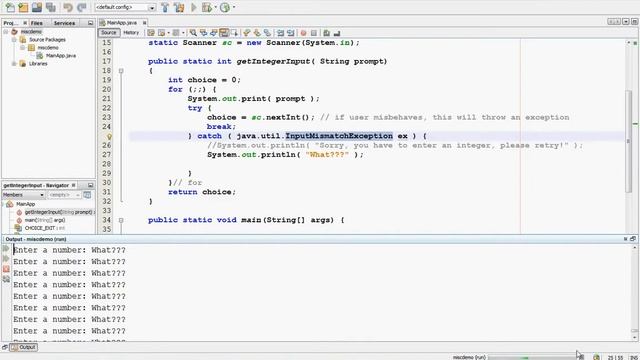
Task: Click the Profile Project clock icon
Action: click(x=225, y=7)
